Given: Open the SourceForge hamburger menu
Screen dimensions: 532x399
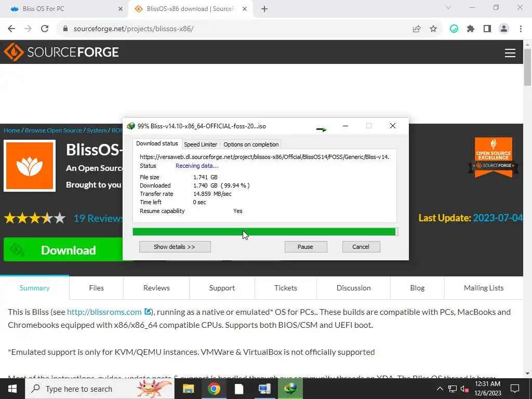Looking at the screenshot, I should (x=510, y=53).
